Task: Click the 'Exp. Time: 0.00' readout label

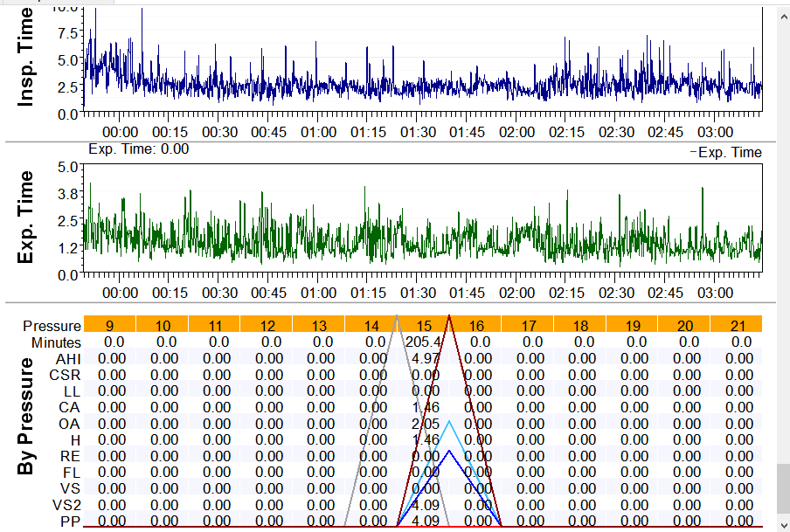Action: [138, 149]
